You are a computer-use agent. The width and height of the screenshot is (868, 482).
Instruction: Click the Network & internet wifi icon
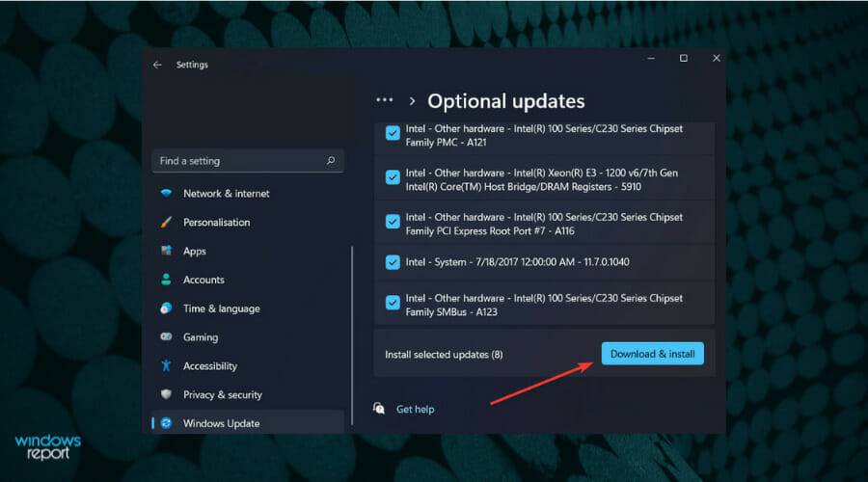166,193
